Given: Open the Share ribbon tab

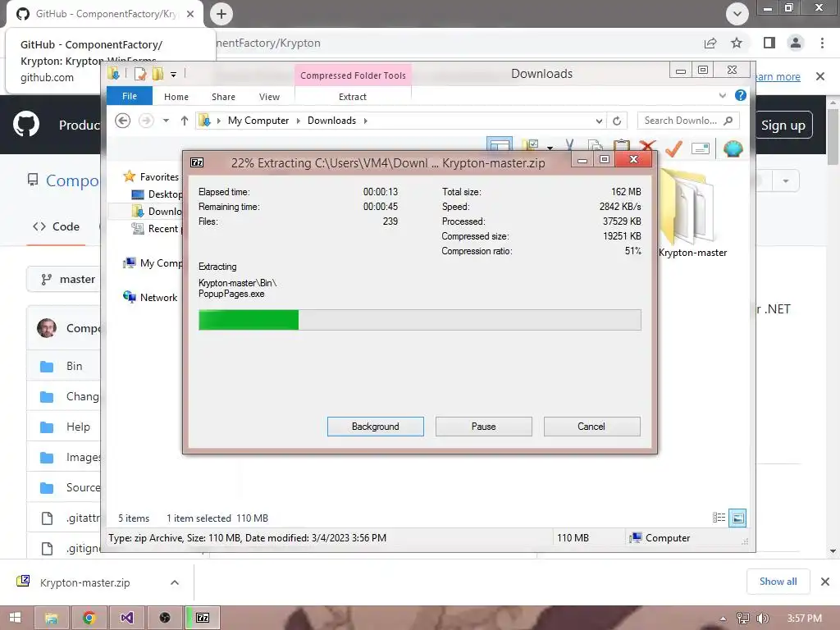Looking at the screenshot, I should click(223, 97).
